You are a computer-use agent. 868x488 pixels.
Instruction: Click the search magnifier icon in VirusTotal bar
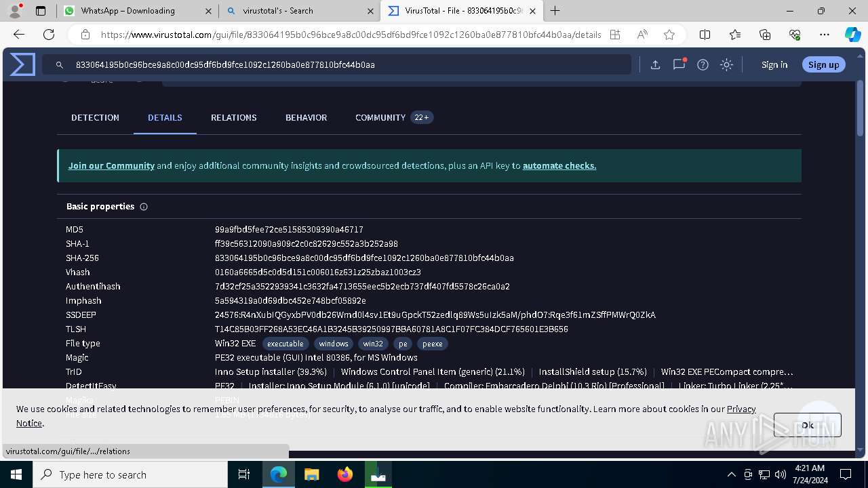60,65
